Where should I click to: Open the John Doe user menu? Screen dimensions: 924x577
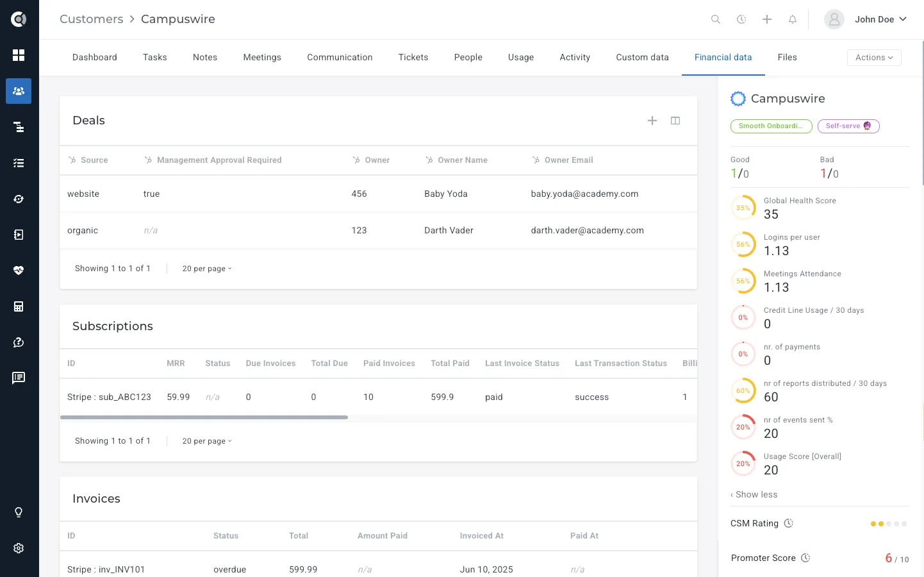tap(866, 19)
